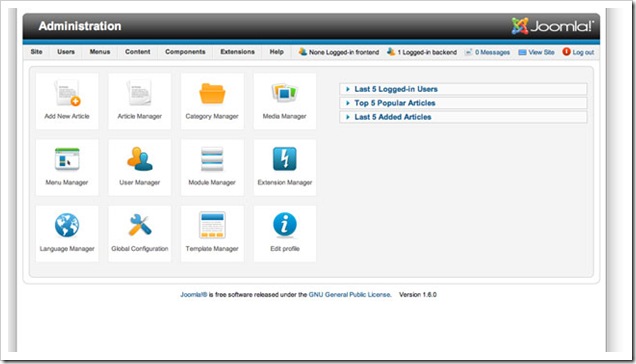Click the red Log out icon
636x364 pixels.
(x=566, y=52)
